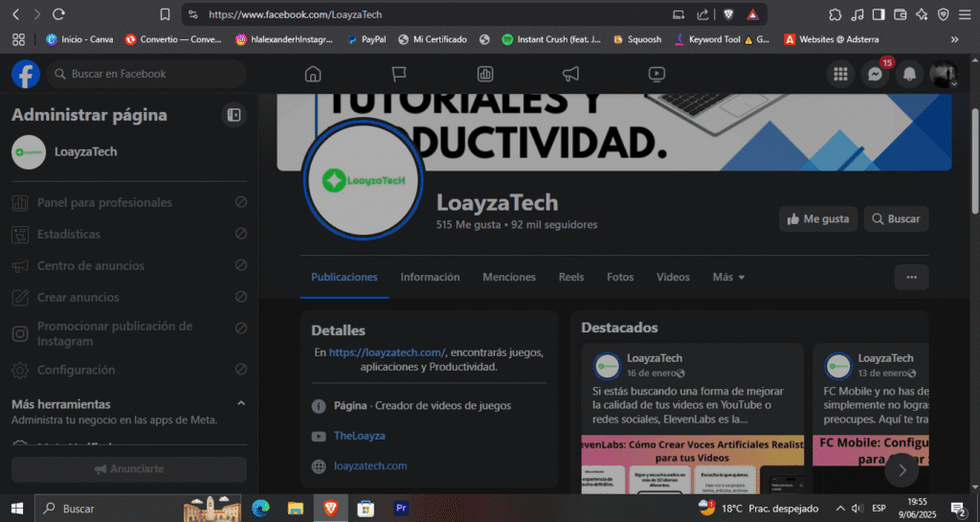
Task: Switch to the Información tab
Action: coord(430,277)
